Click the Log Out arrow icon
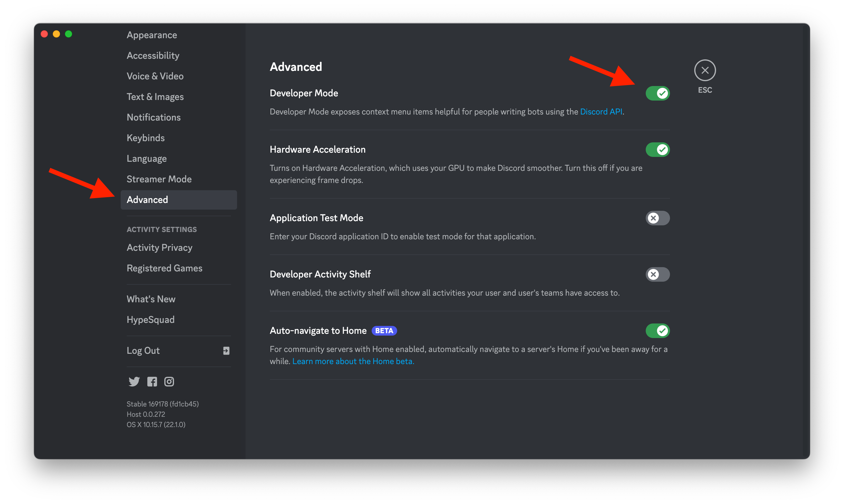The width and height of the screenshot is (844, 504). click(x=226, y=350)
